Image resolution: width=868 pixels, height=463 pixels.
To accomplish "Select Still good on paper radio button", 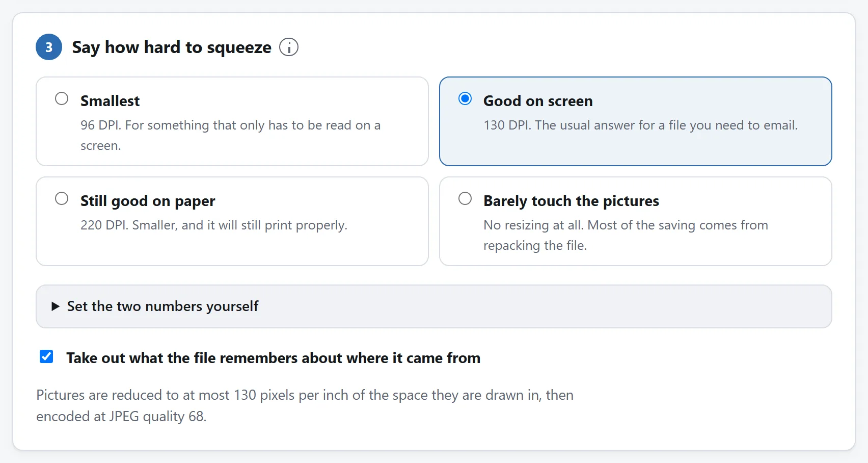I will [62, 198].
